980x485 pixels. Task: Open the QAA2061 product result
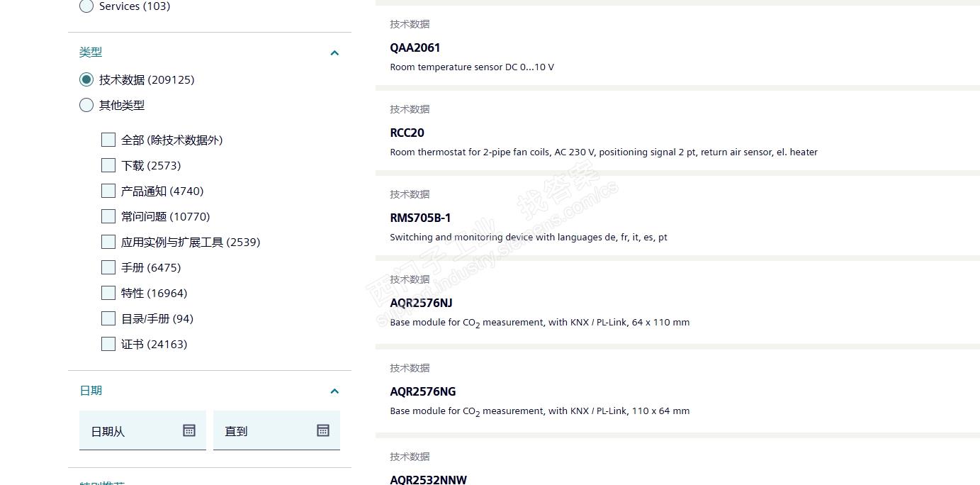point(415,48)
